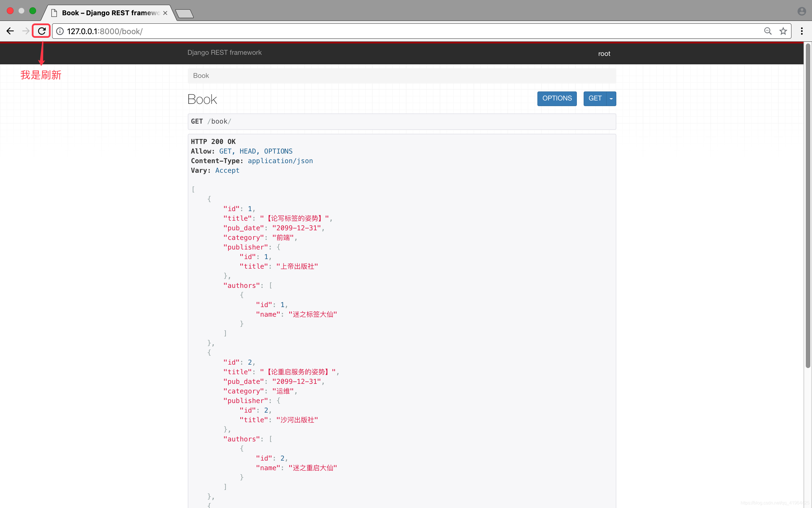Image resolution: width=812 pixels, height=508 pixels.
Task: Click the "application/json" content type value
Action: point(280,161)
